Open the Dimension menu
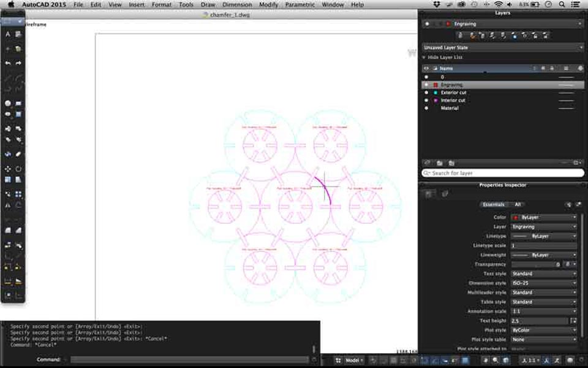Viewport: 588px width, 368px height. (237, 4)
